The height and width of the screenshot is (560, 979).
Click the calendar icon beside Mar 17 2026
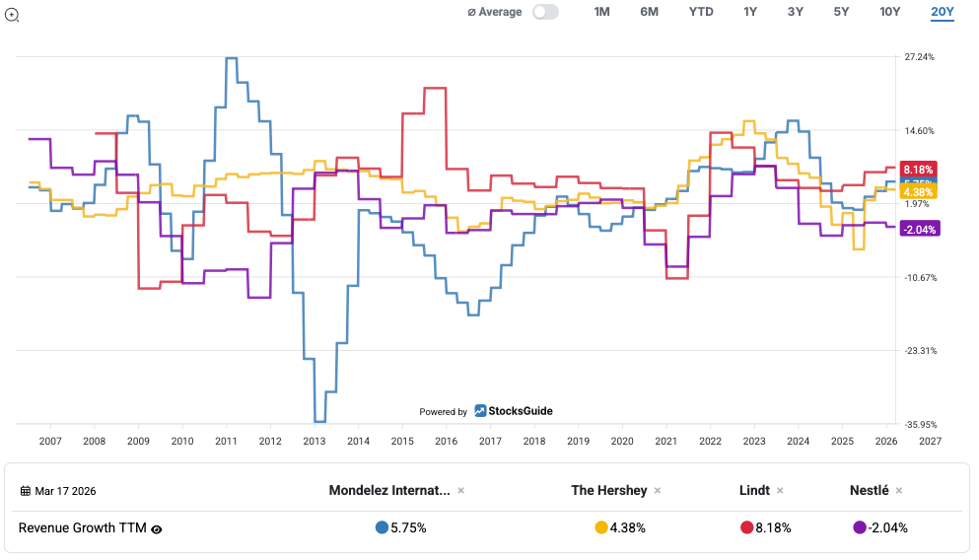coord(26,491)
